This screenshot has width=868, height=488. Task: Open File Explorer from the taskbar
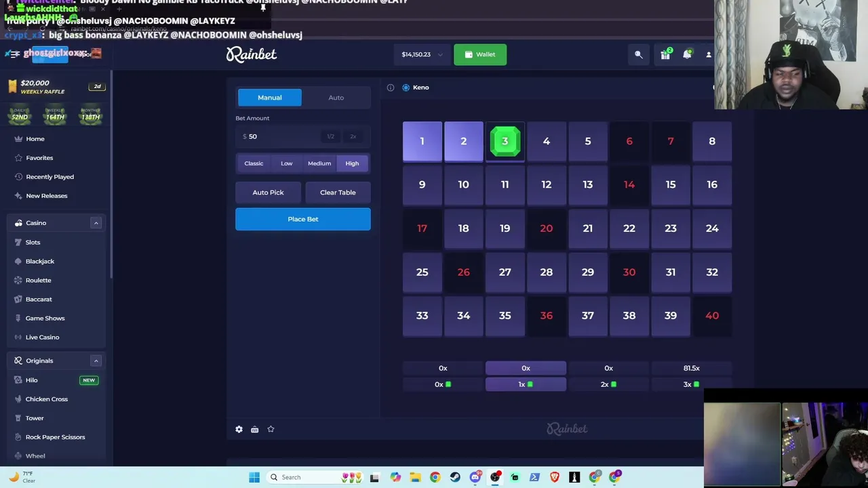click(415, 477)
